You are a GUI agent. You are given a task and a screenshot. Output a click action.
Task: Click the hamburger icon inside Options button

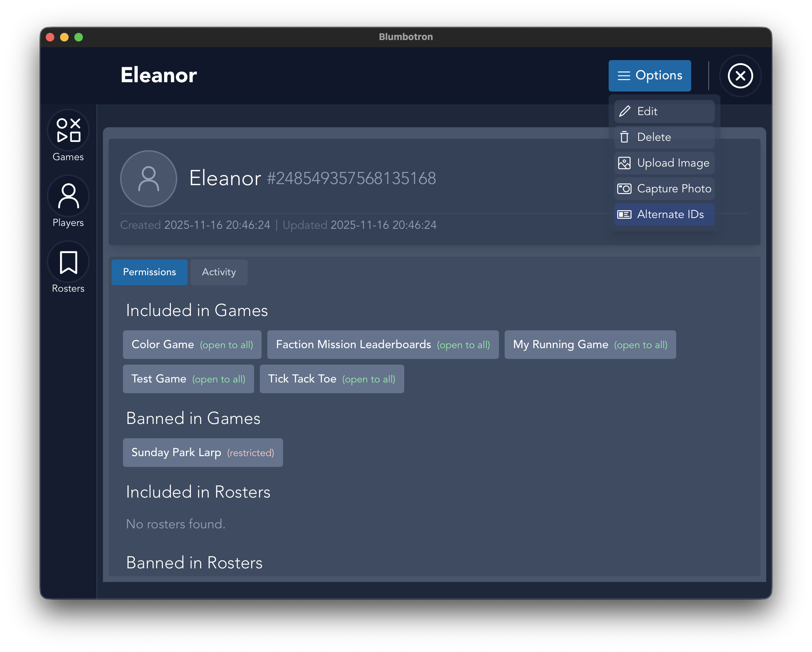pyautogui.click(x=624, y=75)
